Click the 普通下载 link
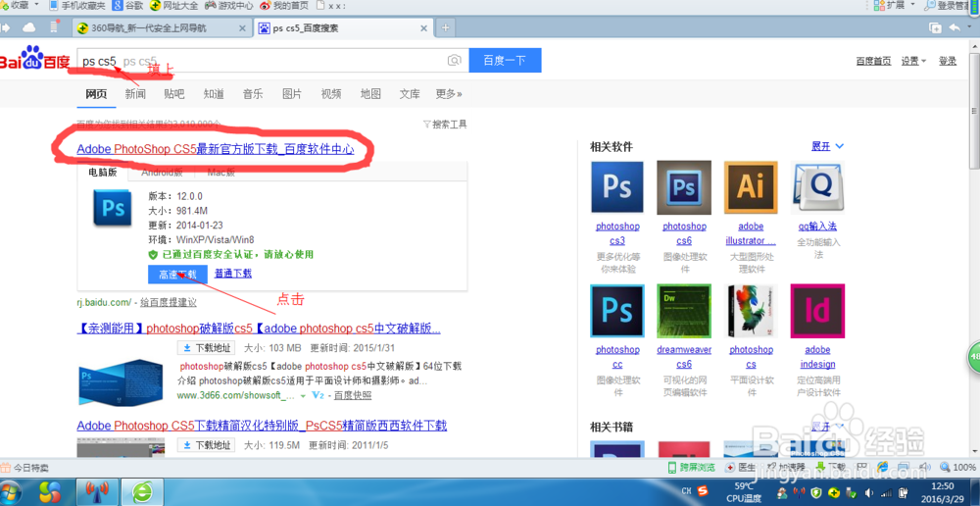Image resolution: width=980 pixels, height=506 pixels. 233,274
